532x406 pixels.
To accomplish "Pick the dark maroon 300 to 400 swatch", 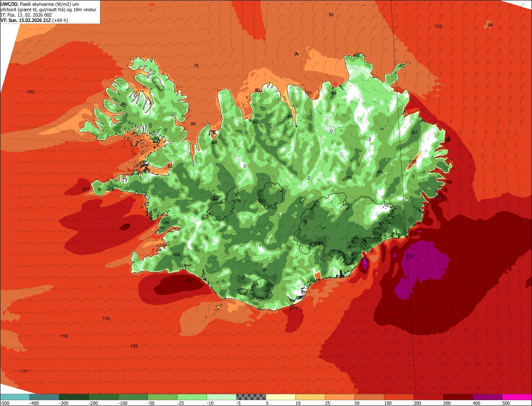I will click(458, 397).
